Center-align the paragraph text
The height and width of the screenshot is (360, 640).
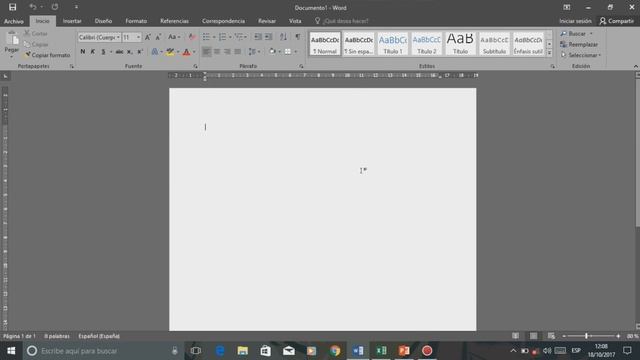click(x=217, y=51)
